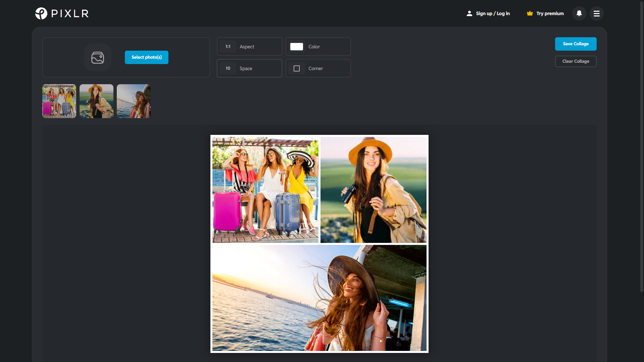Screen dimensions: 644x362
Task: Click the image placeholder icon in upload area
Action: [x=97, y=57]
